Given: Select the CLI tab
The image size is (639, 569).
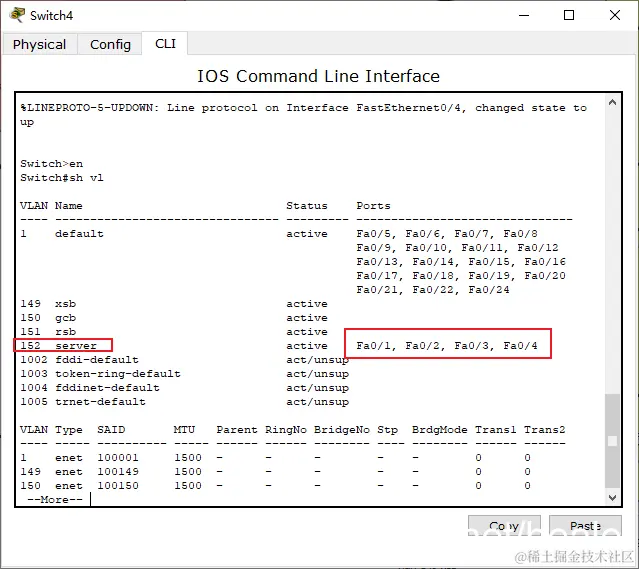Looking at the screenshot, I should [165, 43].
